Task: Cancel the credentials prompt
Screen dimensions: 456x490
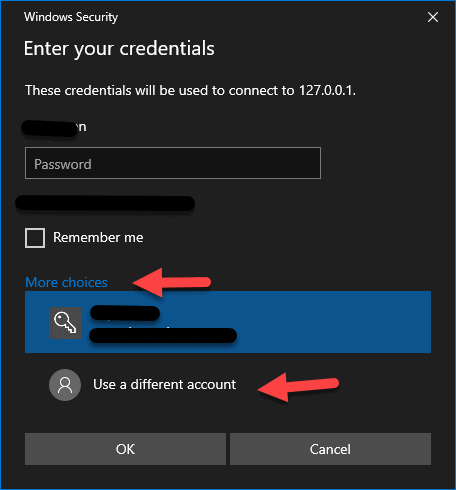Action: (330, 449)
